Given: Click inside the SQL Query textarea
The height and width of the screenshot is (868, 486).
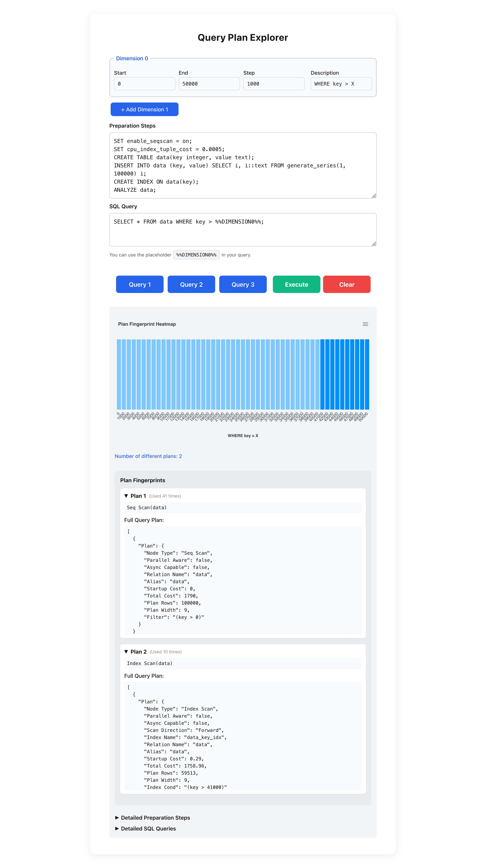Looking at the screenshot, I should click(x=243, y=230).
